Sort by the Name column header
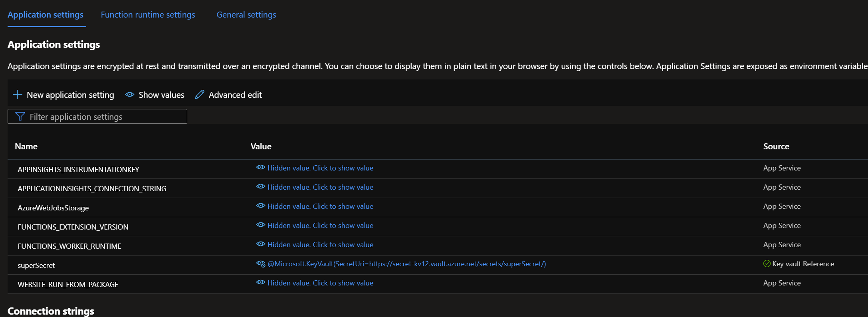This screenshot has width=868, height=317. coord(26,147)
